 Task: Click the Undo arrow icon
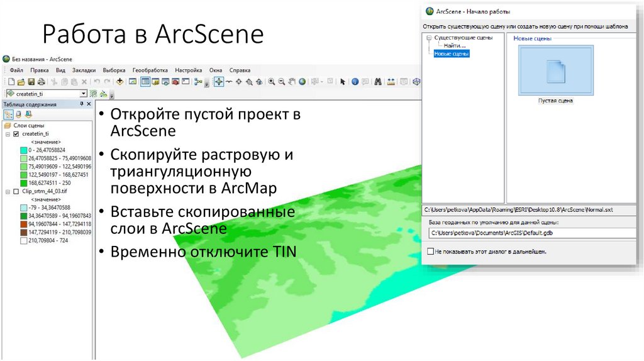[97, 82]
